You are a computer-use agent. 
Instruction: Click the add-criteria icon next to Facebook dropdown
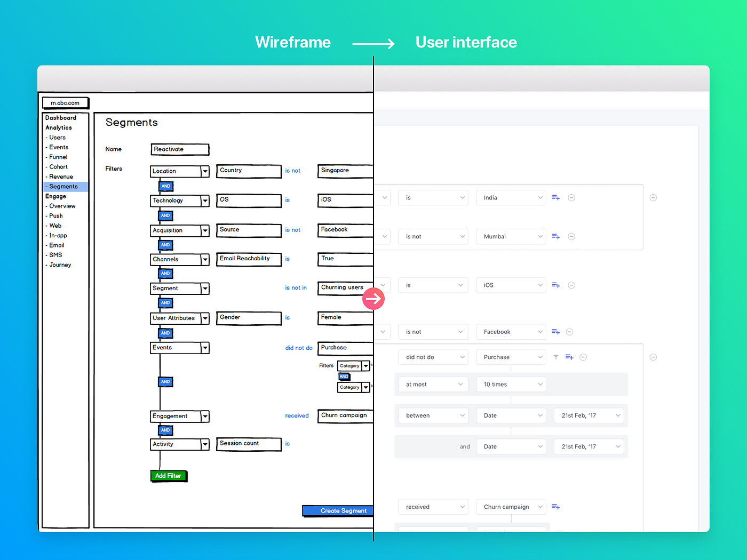[555, 331]
